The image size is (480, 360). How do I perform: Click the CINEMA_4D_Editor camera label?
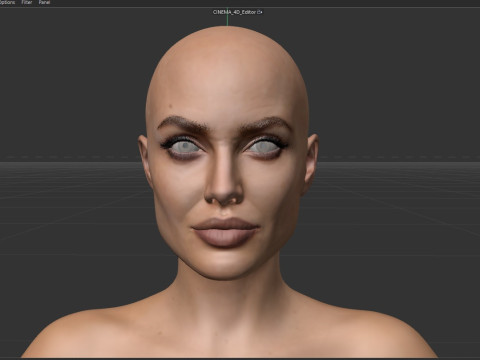[234, 12]
